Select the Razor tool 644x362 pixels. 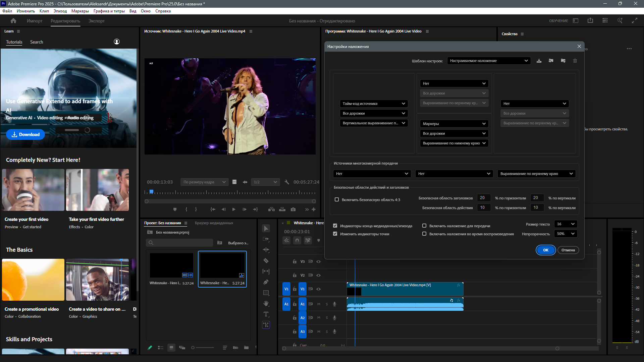[x=266, y=261]
